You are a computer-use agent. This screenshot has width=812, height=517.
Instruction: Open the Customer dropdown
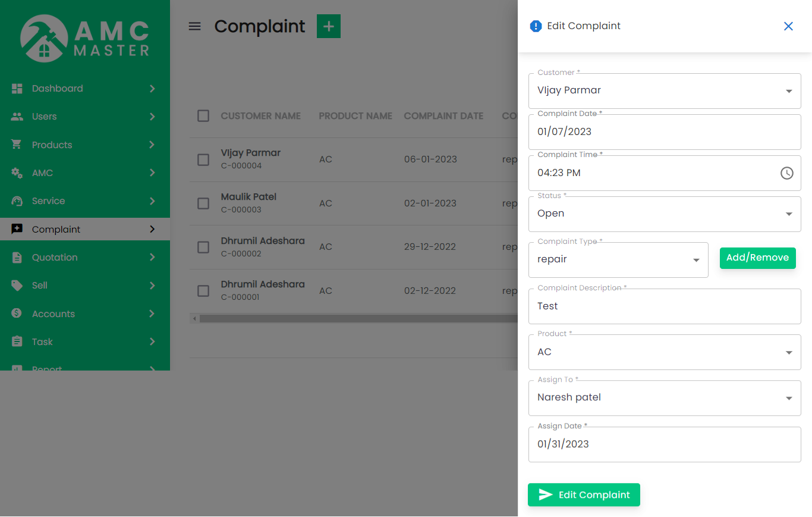(x=664, y=91)
